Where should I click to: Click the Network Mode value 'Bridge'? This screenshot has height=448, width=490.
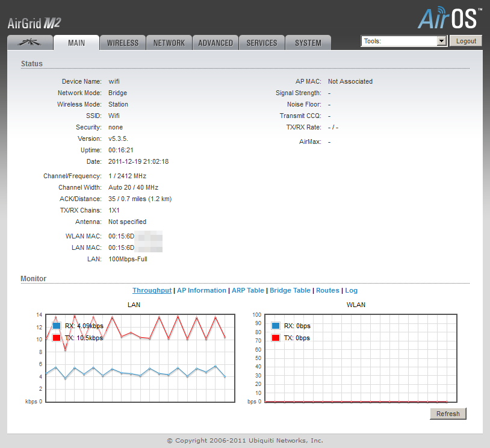pos(117,93)
